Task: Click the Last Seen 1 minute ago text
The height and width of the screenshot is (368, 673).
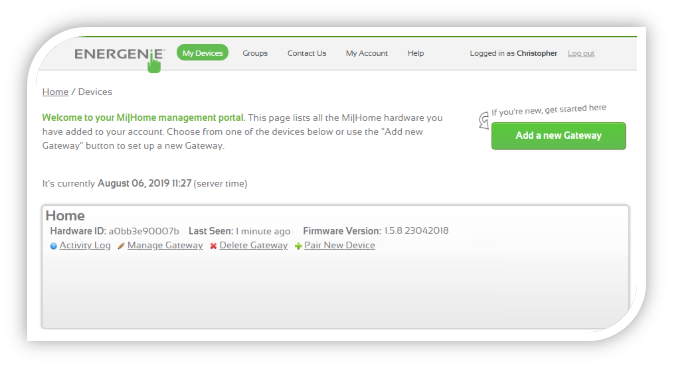Action: 239,231
